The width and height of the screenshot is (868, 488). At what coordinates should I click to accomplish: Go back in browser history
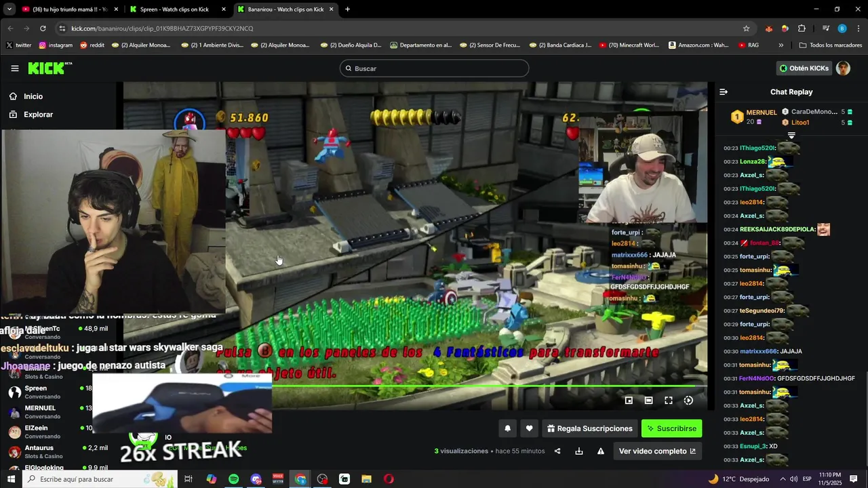[10, 28]
